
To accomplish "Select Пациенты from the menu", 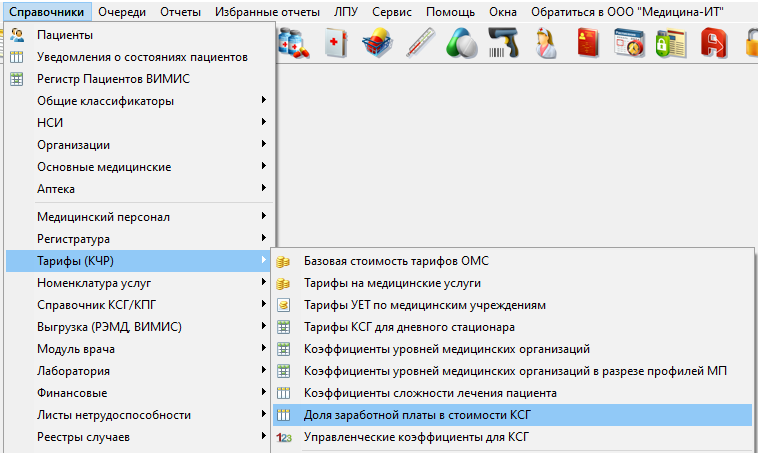I will [65, 35].
